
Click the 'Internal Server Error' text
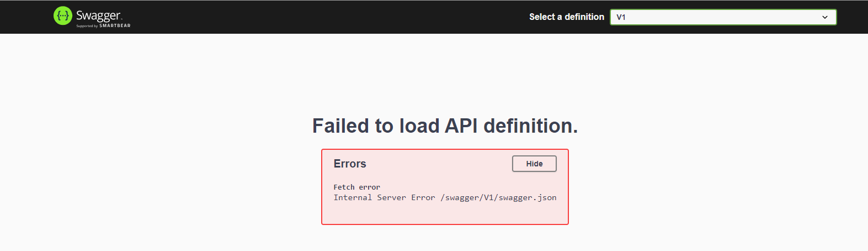pos(384,198)
